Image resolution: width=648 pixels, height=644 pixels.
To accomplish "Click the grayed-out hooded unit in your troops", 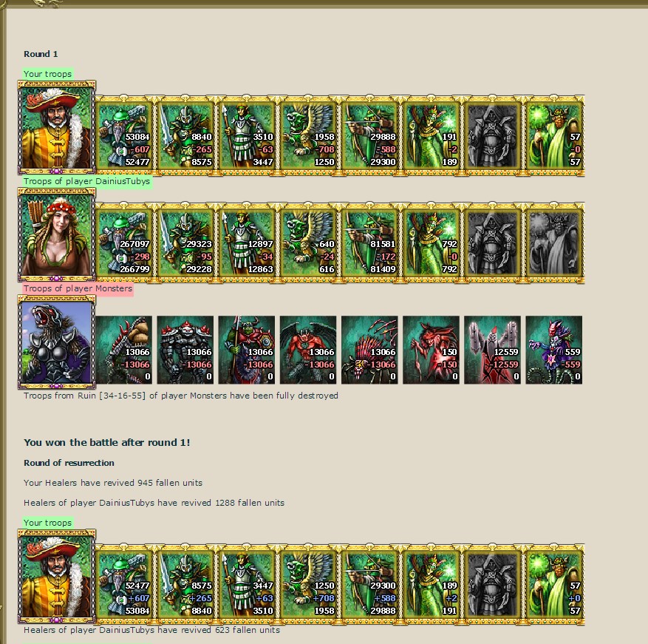I will pyautogui.click(x=492, y=136).
